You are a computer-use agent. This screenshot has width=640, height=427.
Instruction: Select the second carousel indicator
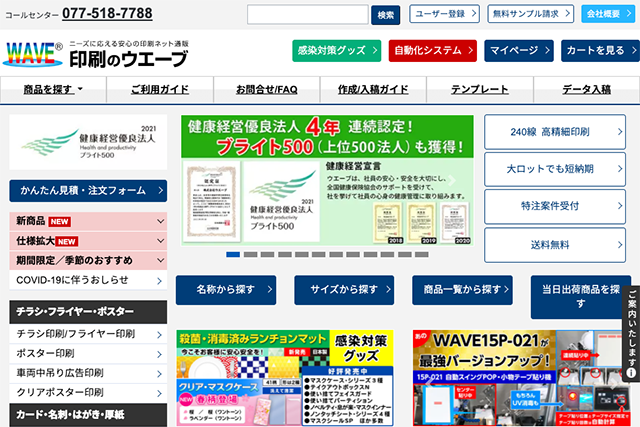click(x=250, y=254)
